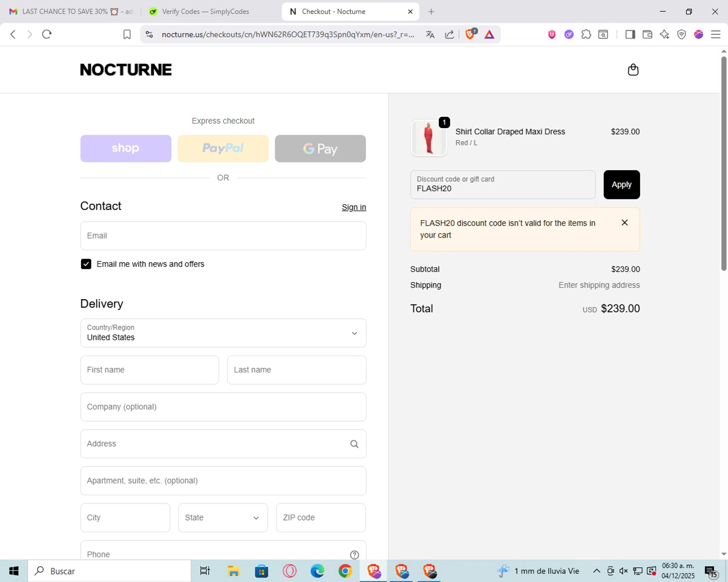Open Microsoft Store from taskbar
Screen dimensions: 728x582
(x=262, y=571)
